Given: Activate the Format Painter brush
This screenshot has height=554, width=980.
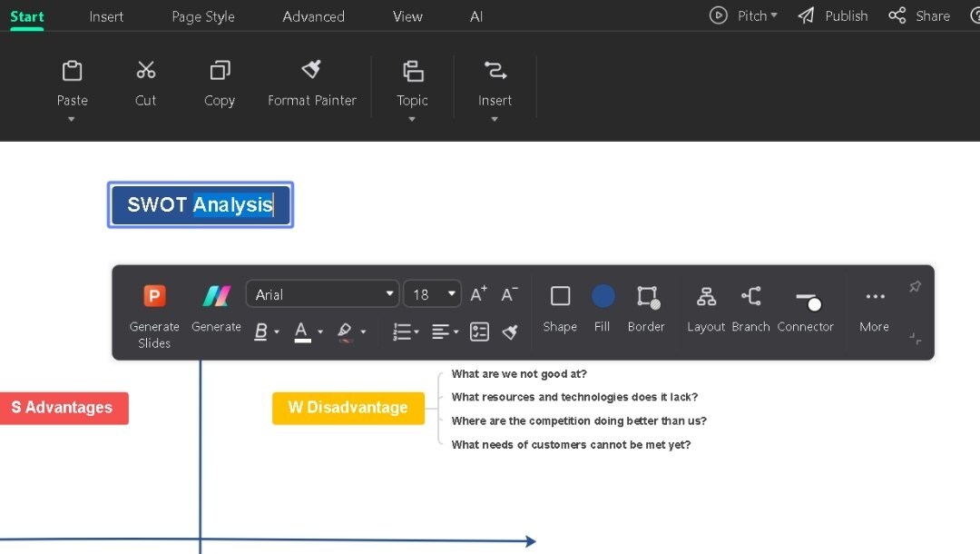Looking at the screenshot, I should coord(311,69).
